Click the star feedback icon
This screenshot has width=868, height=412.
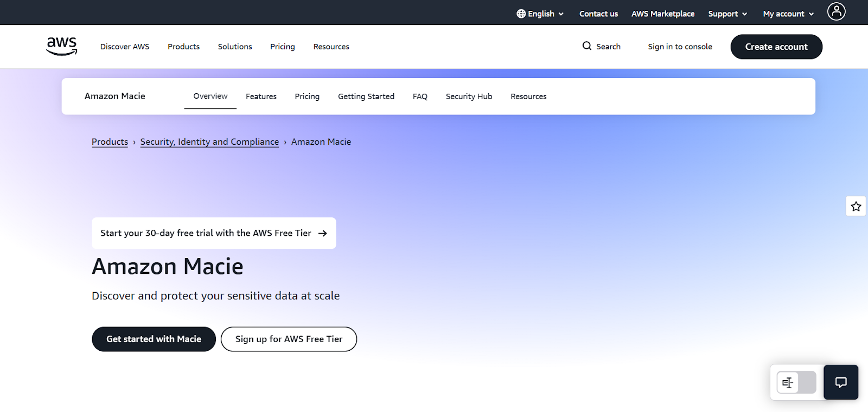pyautogui.click(x=856, y=207)
